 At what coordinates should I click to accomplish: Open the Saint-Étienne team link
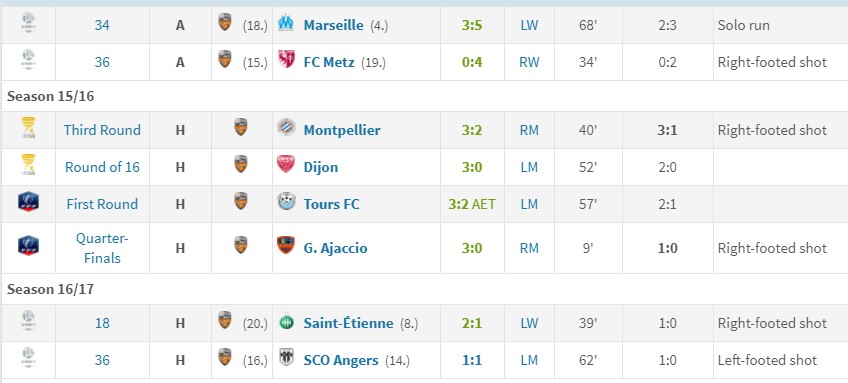coord(348,323)
